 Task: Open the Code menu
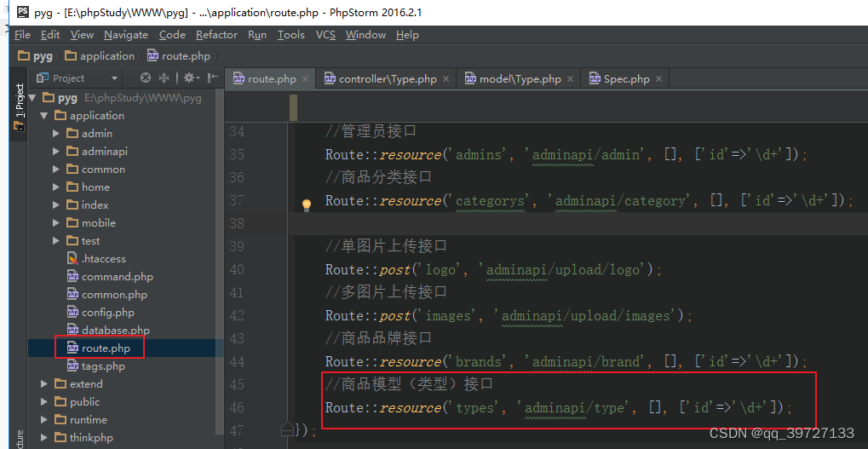tap(172, 35)
